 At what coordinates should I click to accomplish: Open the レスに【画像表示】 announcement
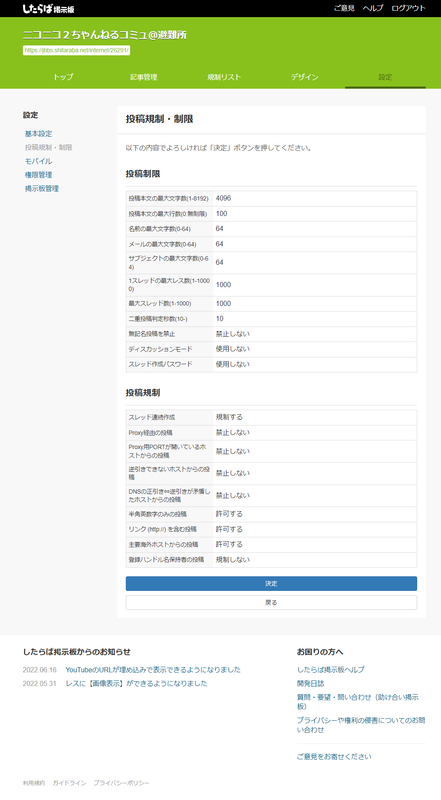(x=136, y=684)
